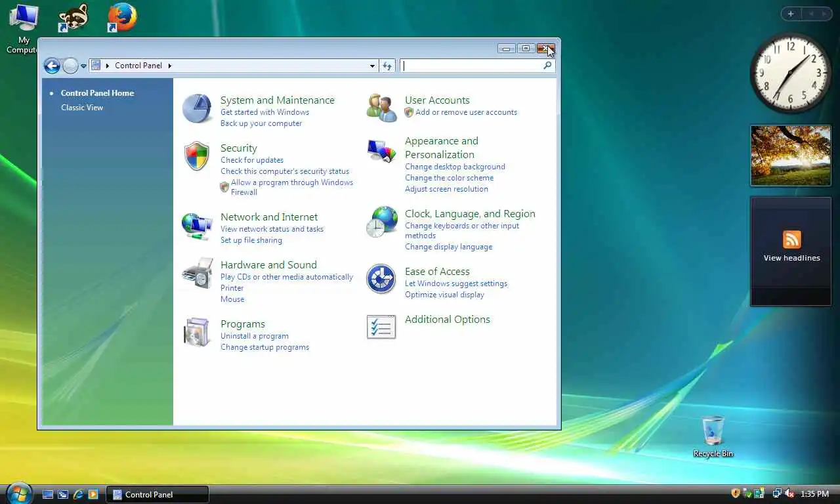Screen dimensions: 840x504
Task: Click Control Panel taskbar button
Action: [157, 494]
